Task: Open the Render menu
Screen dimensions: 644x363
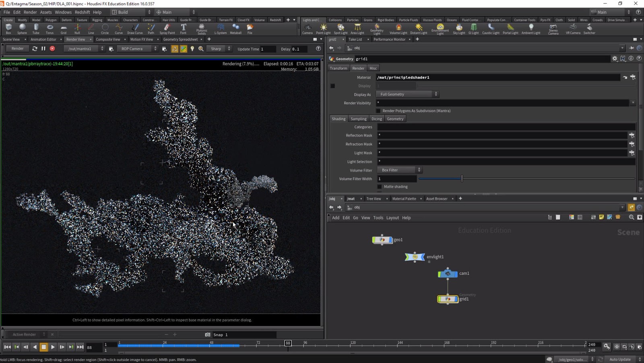Action: click(30, 12)
